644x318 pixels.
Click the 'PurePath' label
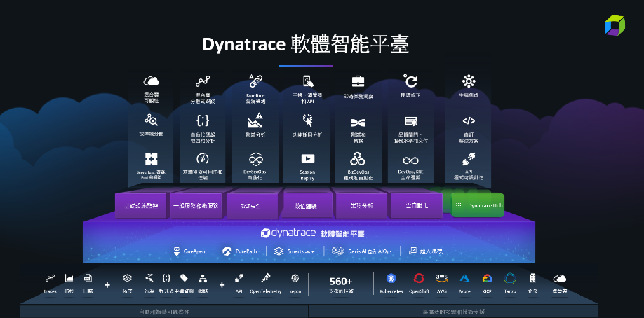[x=246, y=251]
